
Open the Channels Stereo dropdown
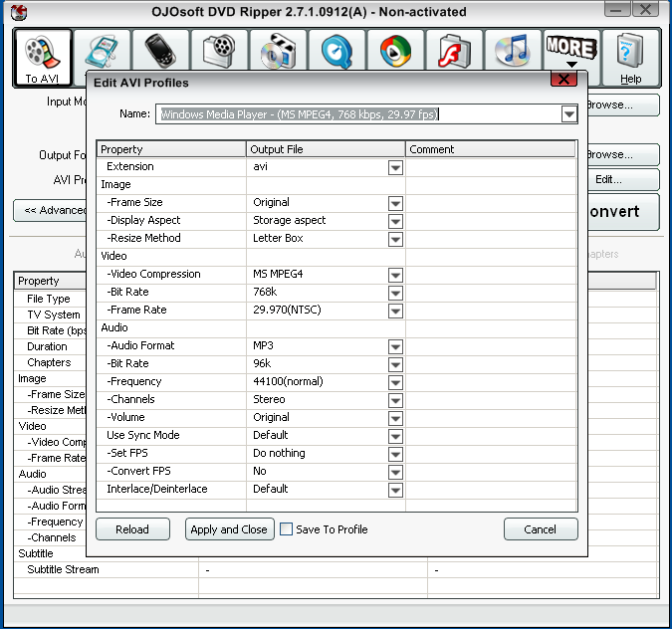395,401
